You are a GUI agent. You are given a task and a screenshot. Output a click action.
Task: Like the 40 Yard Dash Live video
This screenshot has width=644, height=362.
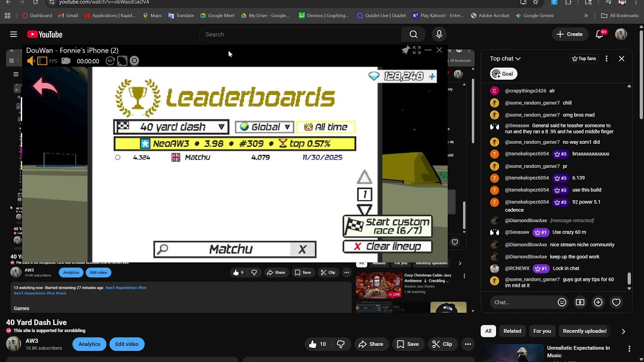coord(317,344)
